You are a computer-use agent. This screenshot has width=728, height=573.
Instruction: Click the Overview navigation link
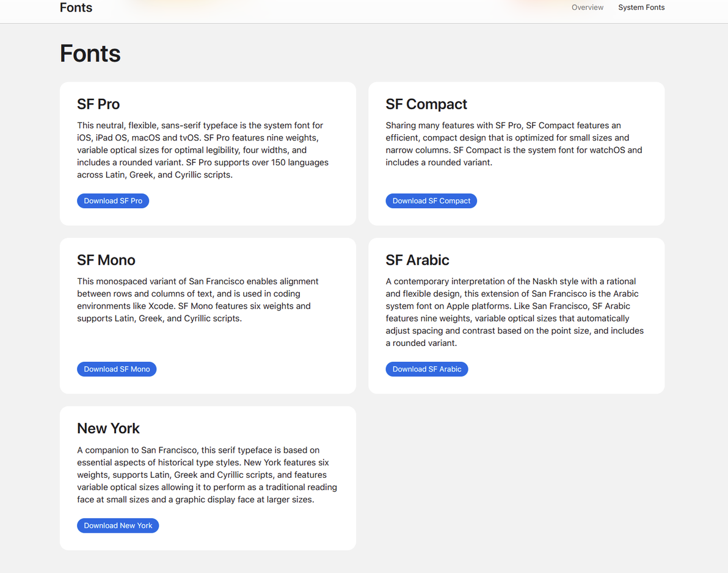587,8
